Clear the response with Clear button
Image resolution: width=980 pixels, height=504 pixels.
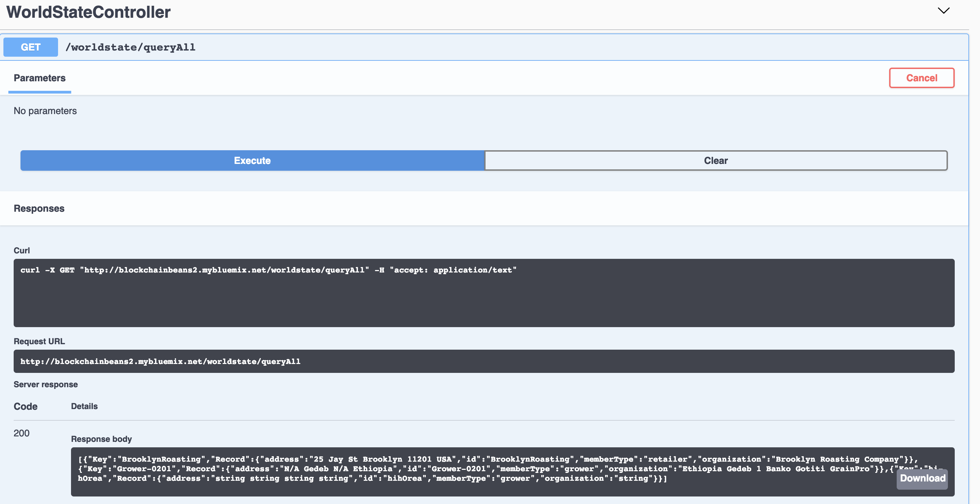(715, 160)
